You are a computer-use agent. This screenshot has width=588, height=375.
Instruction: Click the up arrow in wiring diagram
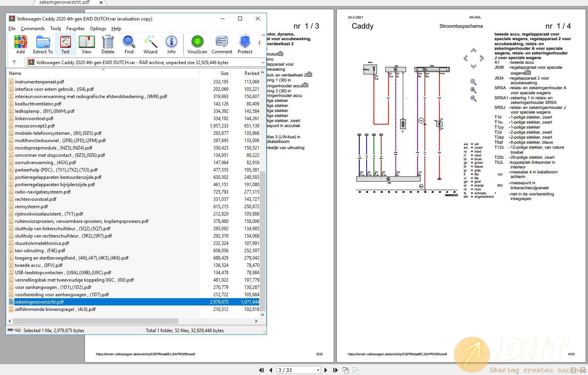(473, 51)
